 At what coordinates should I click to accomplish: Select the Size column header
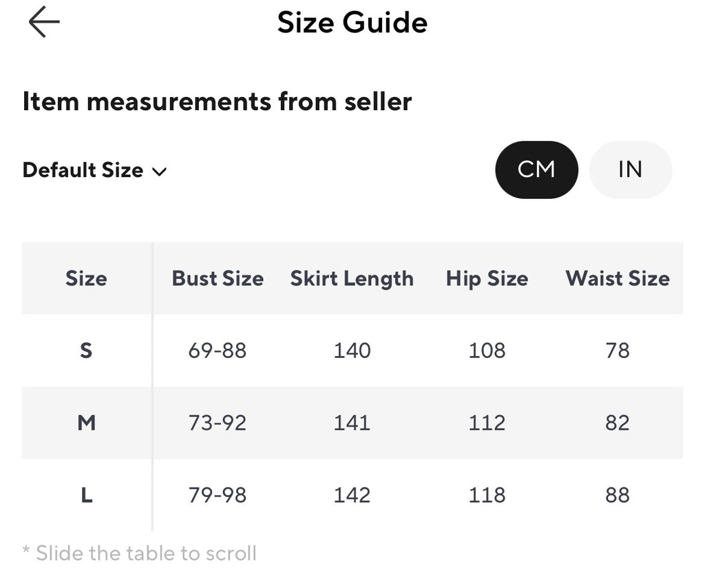pyautogui.click(x=86, y=278)
